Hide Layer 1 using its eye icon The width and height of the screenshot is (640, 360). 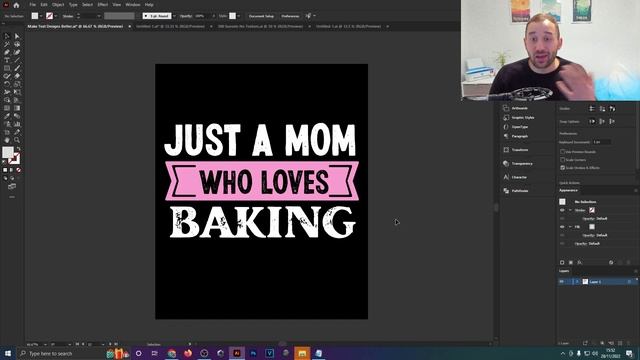point(562,282)
